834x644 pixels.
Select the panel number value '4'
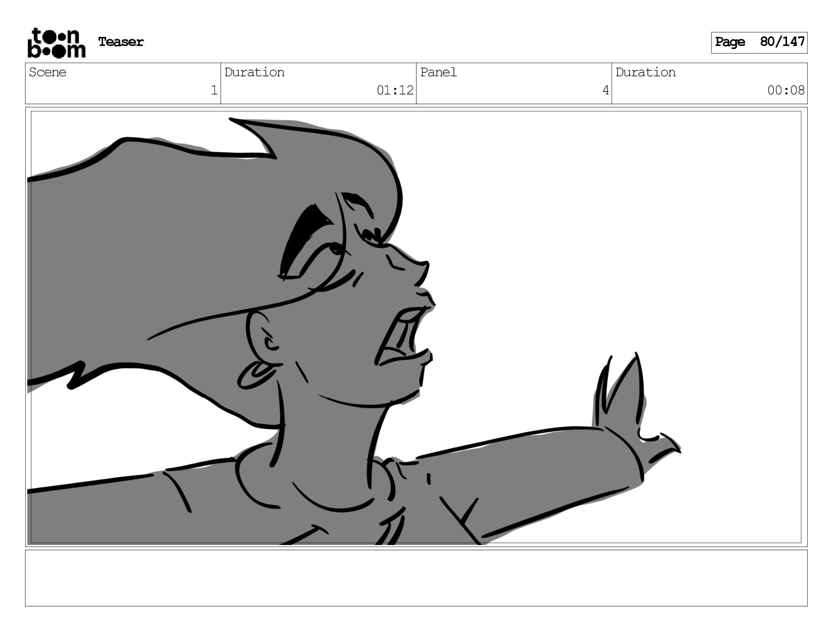coord(606,90)
